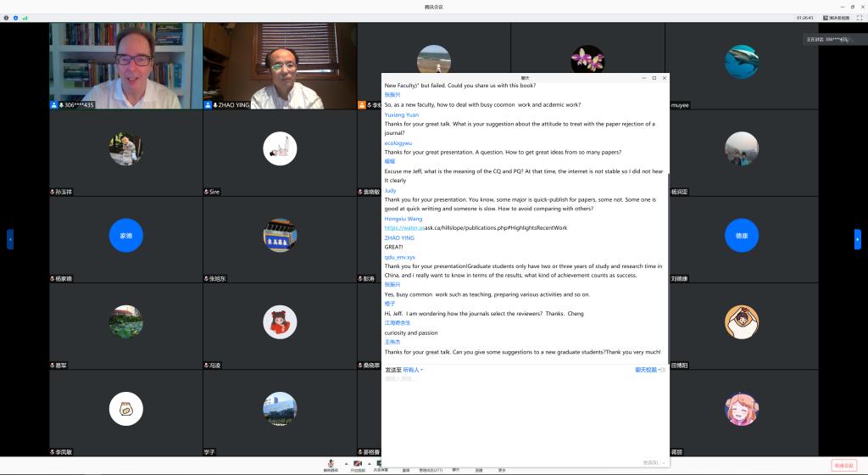Toggle the chat button in the bottom toolbar

click(455, 469)
